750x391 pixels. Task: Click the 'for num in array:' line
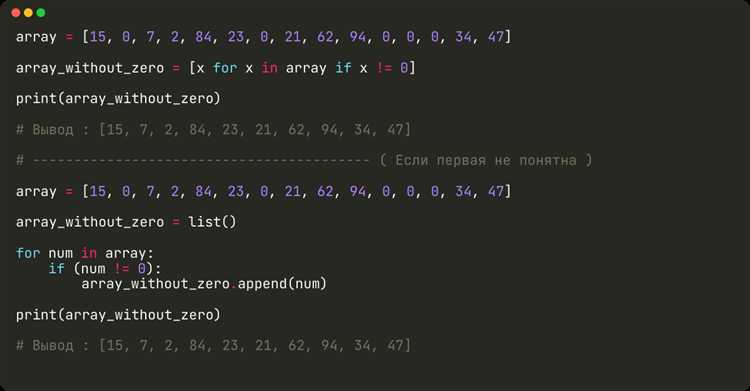85,253
